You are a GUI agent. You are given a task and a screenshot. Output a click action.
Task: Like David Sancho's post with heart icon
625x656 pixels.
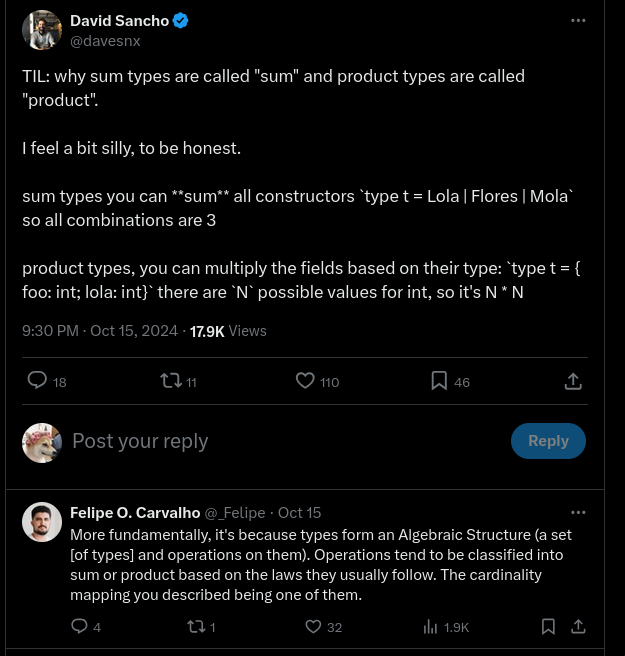click(306, 381)
